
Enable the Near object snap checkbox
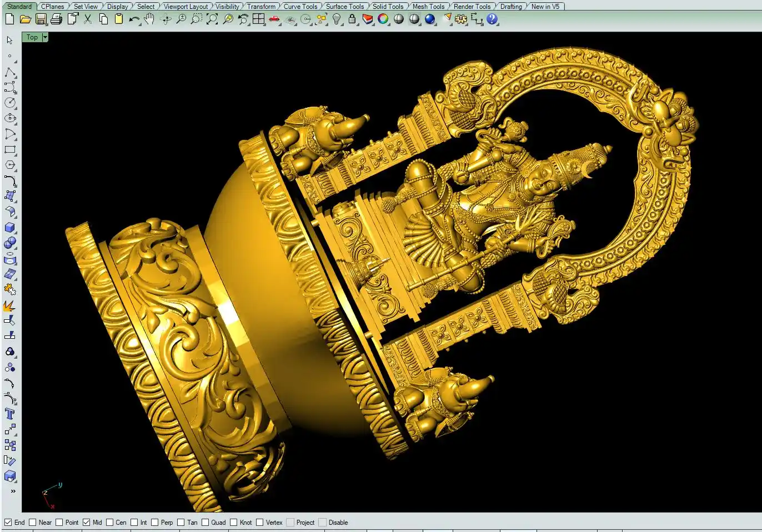[x=33, y=523]
